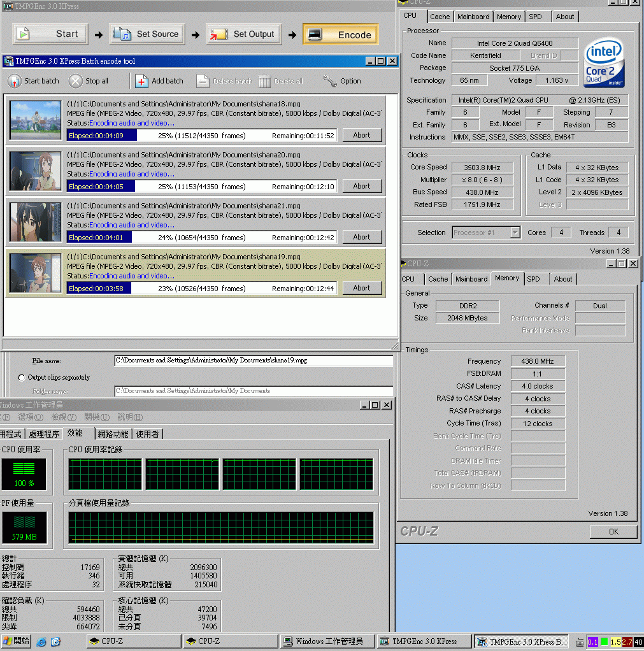Click the Delete all trash icon

264,81
